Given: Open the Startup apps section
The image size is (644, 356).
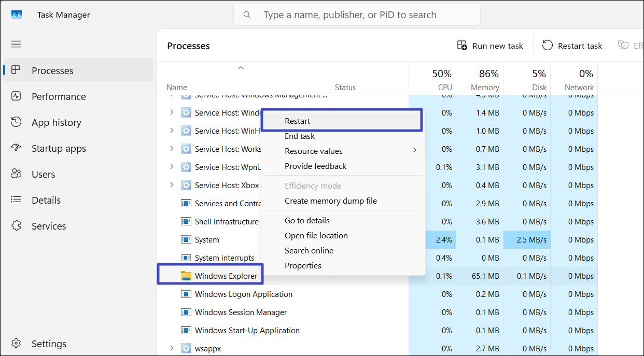Looking at the screenshot, I should [58, 148].
